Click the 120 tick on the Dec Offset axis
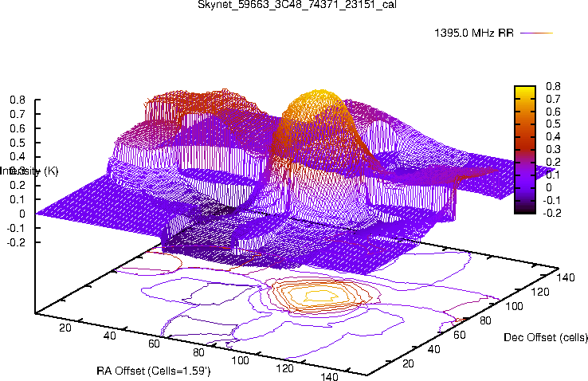Screen dimensions: 588x381 [540, 292]
